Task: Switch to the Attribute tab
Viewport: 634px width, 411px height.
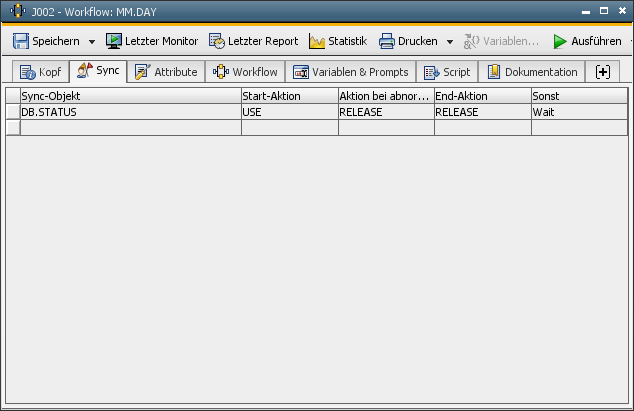Action: (165, 72)
